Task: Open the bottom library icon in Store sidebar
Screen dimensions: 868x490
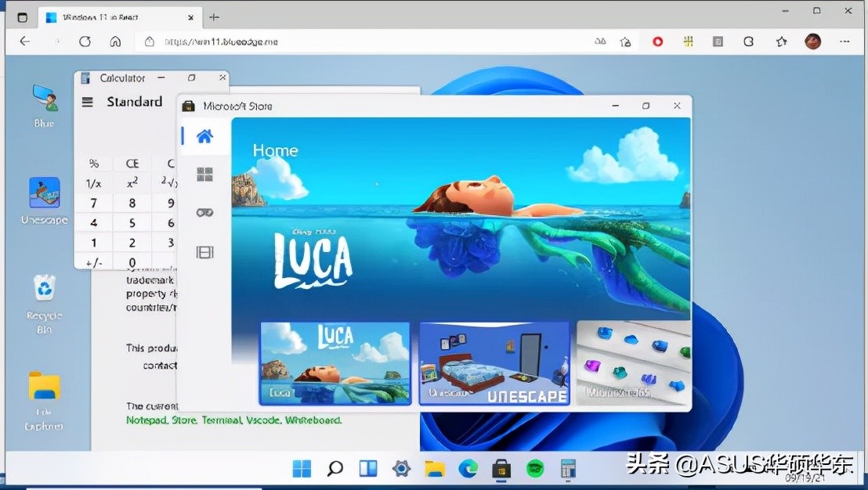Action: (x=204, y=250)
